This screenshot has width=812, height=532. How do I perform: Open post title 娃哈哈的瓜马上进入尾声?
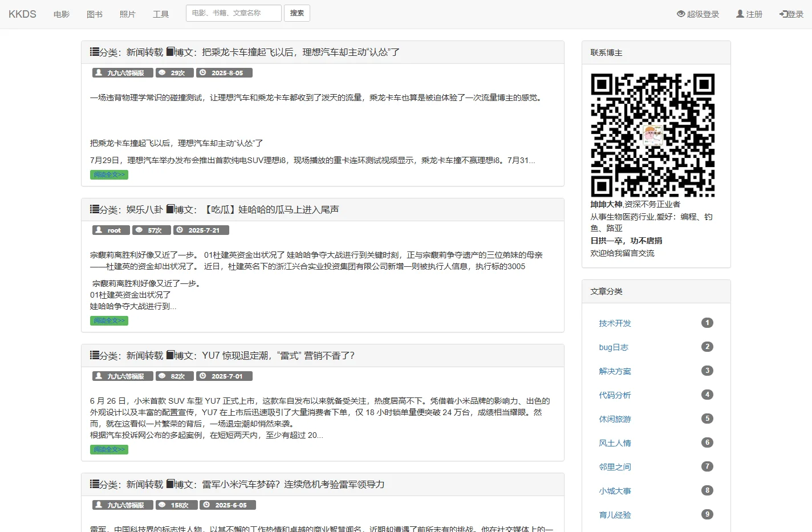(x=270, y=209)
